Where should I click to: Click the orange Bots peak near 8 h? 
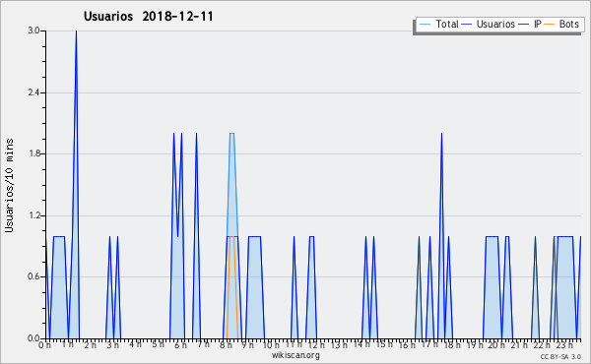pyautogui.click(x=231, y=237)
